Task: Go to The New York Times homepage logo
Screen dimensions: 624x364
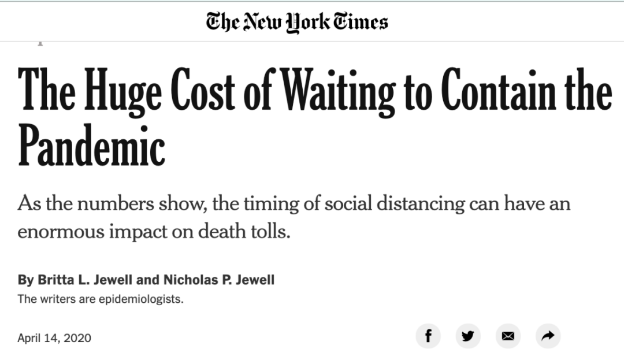Action: [x=297, y=22]
